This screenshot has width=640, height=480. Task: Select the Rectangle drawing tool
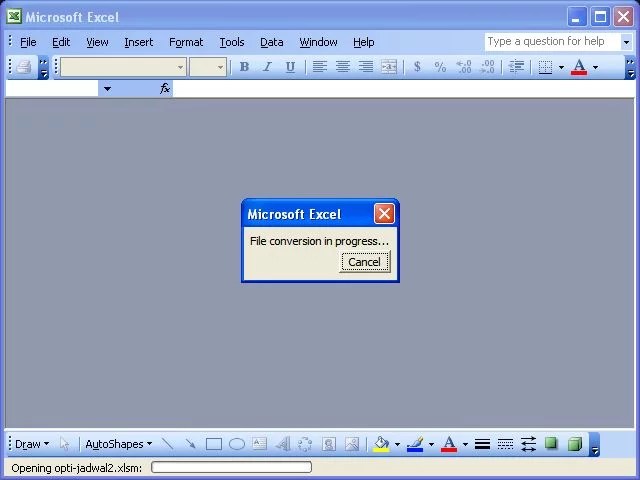click(214, 444)
